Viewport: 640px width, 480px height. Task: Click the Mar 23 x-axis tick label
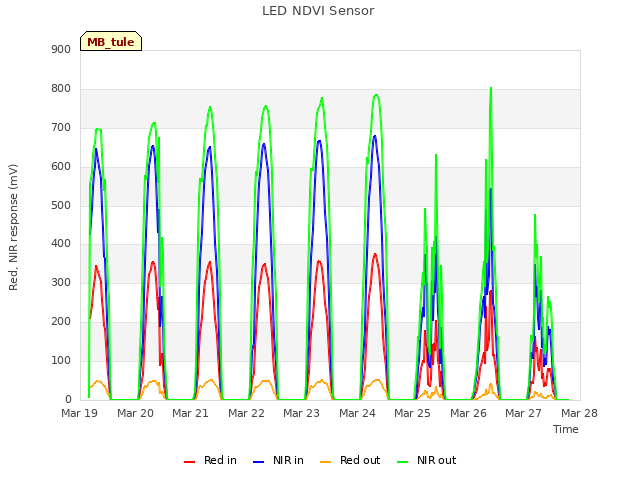point(301,413)
